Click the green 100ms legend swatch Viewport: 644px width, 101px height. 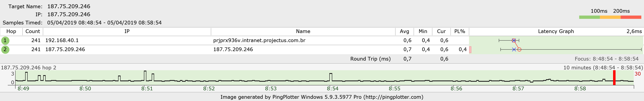[589, 17]
